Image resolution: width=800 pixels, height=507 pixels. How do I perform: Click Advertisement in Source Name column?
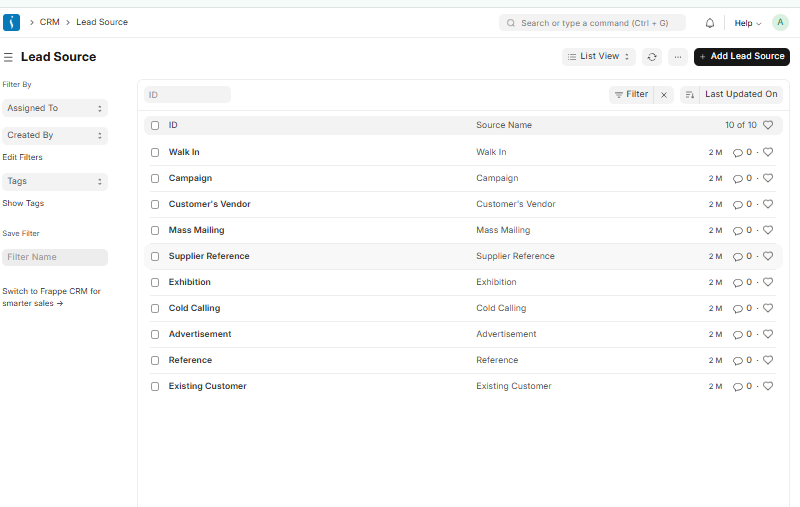point(506,334)
